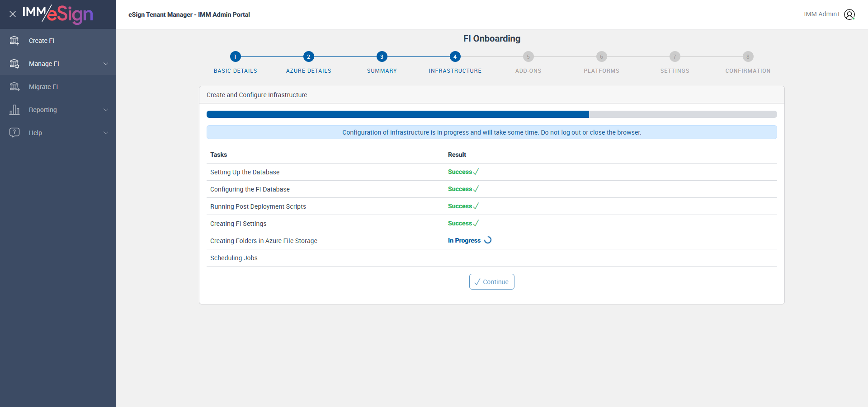The image size is (868, 407).
Task: Select the Infrastructure step label
Action: coord(455,71)
